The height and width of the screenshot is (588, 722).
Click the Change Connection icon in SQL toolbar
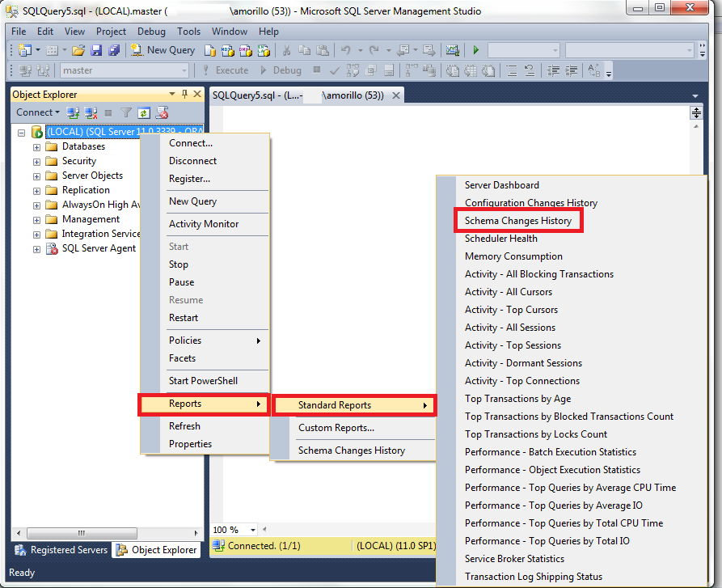click(43, 70)
